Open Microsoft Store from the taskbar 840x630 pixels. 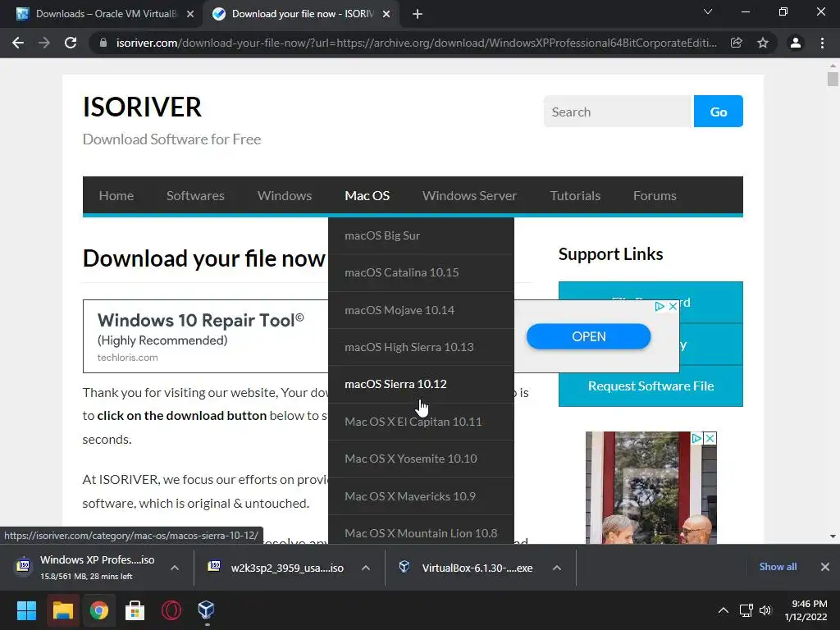(135, 610)
